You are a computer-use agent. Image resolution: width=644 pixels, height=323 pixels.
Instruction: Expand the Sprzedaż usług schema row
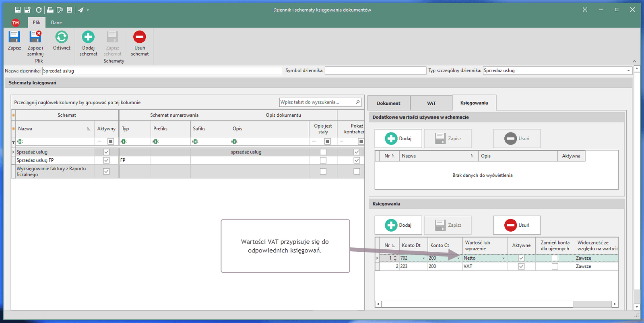(x=13, y=152)
